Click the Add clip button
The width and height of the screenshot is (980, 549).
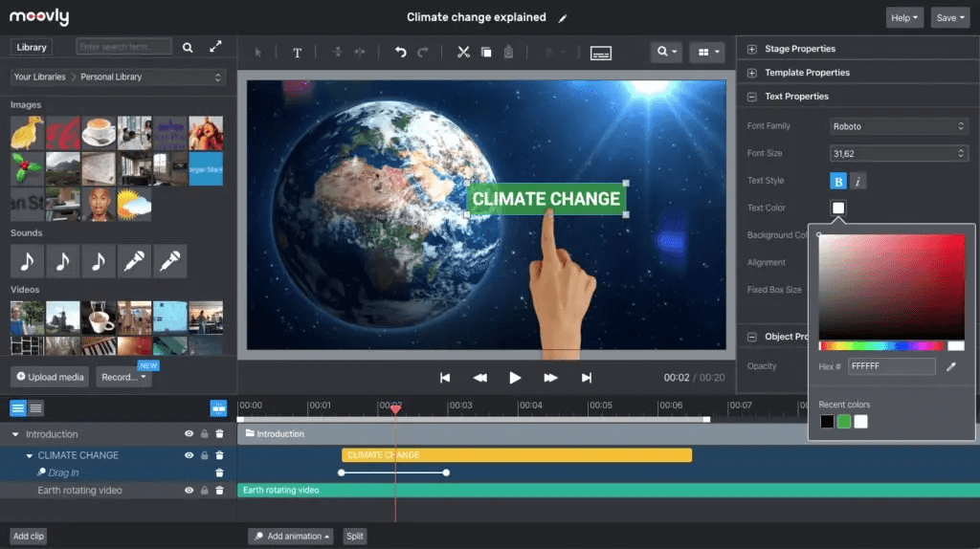29,537
